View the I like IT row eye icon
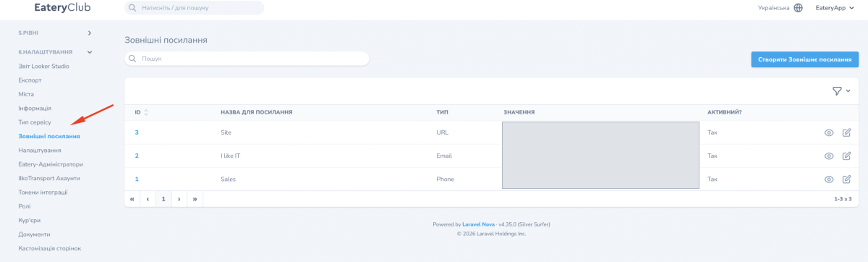Screen dimensions: 868x262 tap(829, 156)
